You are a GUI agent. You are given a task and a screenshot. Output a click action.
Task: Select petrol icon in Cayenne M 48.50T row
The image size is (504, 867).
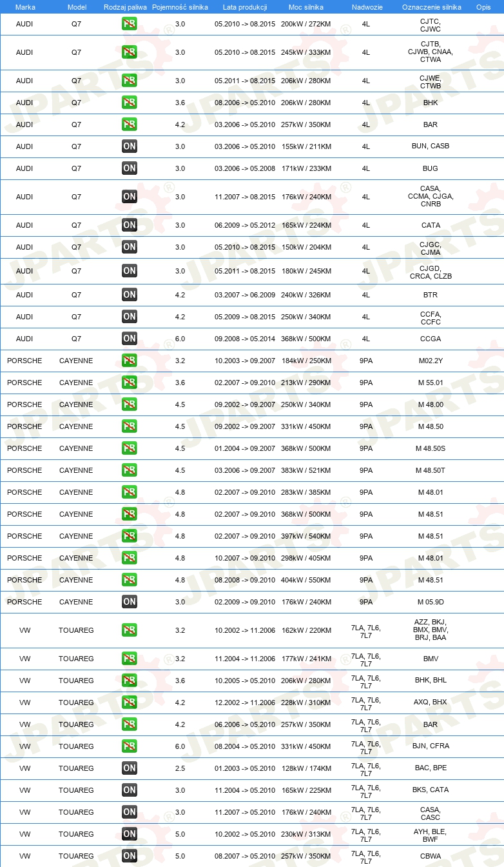pos(130,470)
